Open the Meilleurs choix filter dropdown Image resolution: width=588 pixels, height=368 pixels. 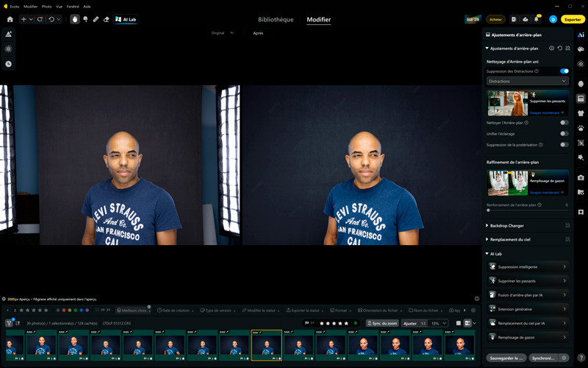pos(133,310)
